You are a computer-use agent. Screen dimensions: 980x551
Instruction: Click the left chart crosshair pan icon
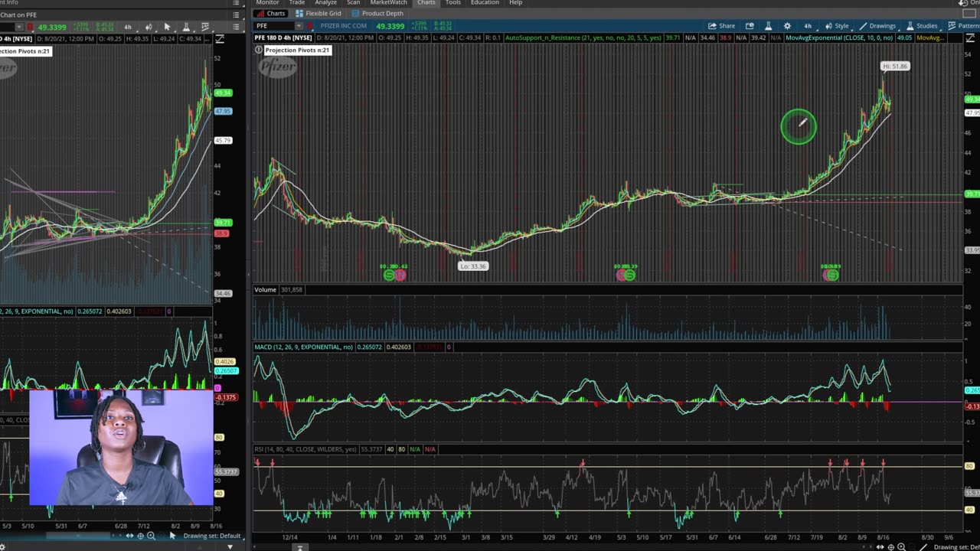tap(140, 536)
